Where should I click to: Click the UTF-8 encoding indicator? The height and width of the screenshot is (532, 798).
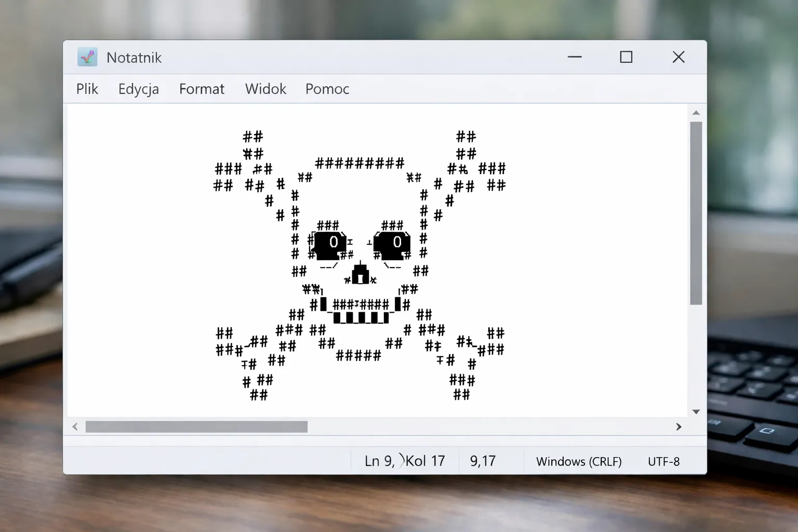663,461
